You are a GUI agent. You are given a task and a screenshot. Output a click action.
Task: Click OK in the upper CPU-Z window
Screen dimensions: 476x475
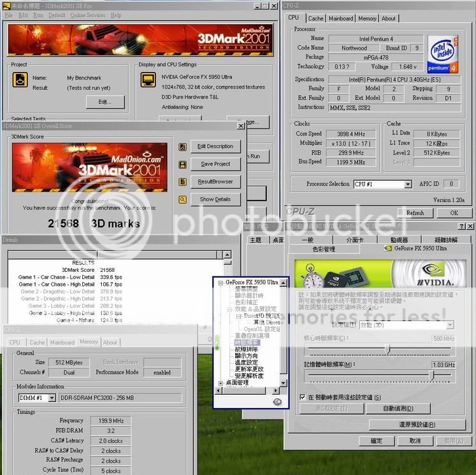(454, 213)
